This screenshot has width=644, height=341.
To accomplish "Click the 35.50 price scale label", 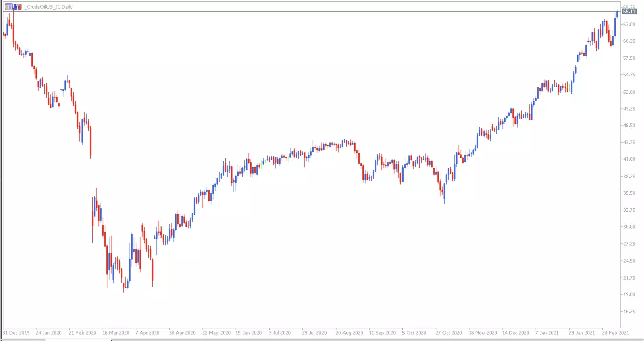I will [x=628, y=193].
